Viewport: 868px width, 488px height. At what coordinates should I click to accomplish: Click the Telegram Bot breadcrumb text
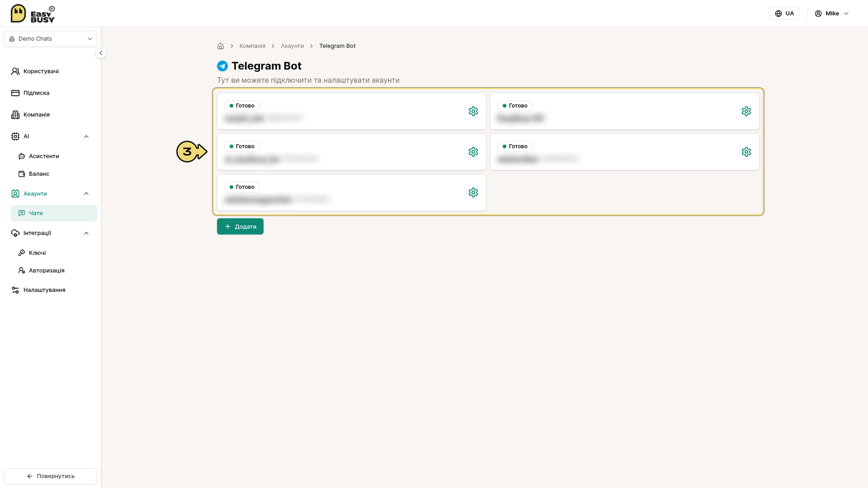click(x=337, y=46)
